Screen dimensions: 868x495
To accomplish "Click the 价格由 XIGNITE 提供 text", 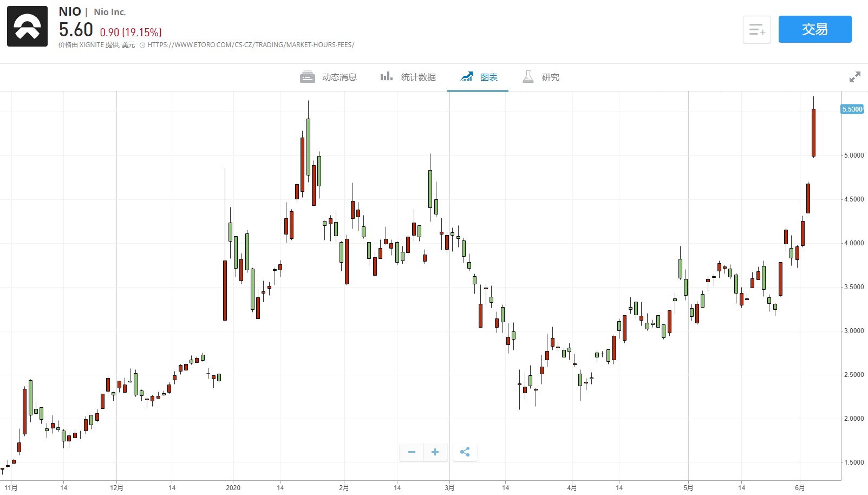I will [89, 45].
